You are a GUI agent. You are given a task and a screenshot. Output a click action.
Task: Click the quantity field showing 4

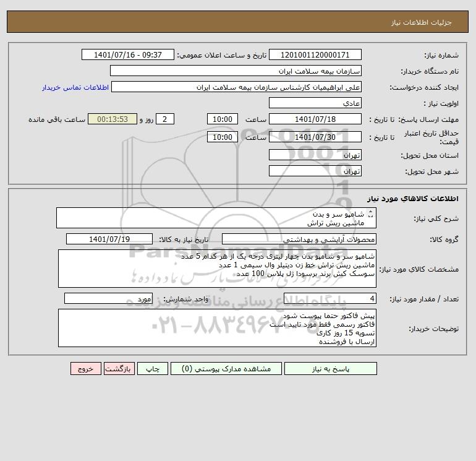(330, 298)
